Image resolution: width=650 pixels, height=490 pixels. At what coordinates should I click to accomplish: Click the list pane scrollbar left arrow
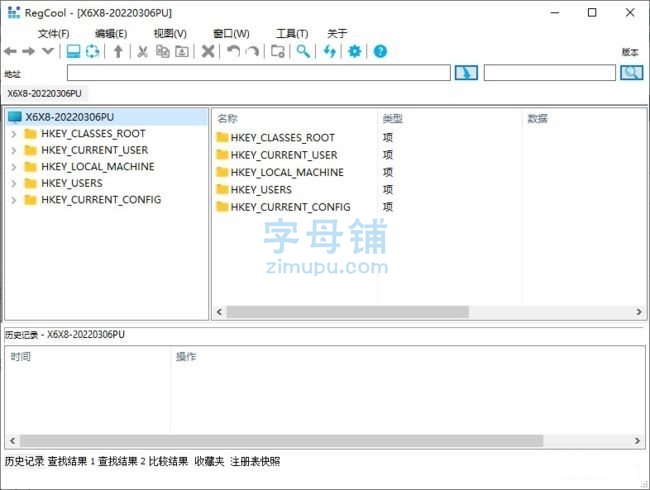click(x=219, y=312)
